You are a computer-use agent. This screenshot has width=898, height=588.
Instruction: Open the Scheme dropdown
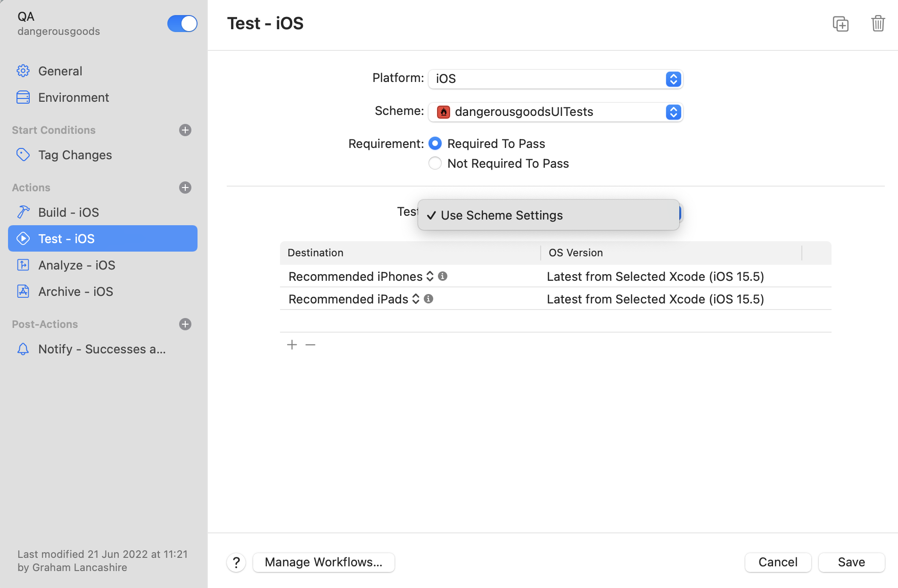click(x=555, y=112)
